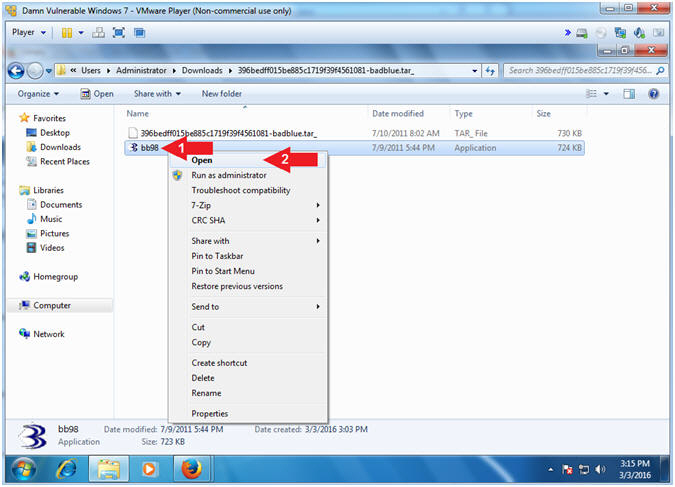Show hidden tray icons arrow

tap(551, 470)
